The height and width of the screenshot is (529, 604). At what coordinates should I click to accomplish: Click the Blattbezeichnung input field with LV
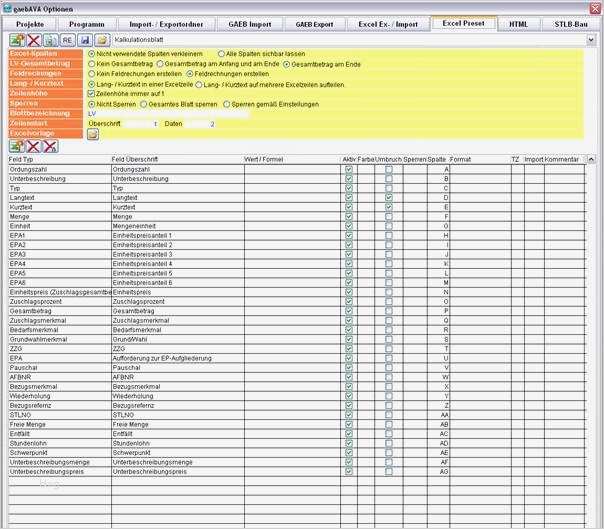(x=168, y=114)
